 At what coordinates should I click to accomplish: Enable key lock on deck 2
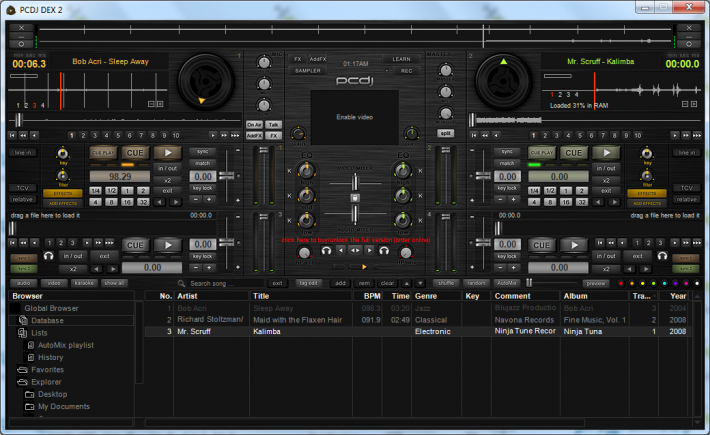(x=507, y=188)
